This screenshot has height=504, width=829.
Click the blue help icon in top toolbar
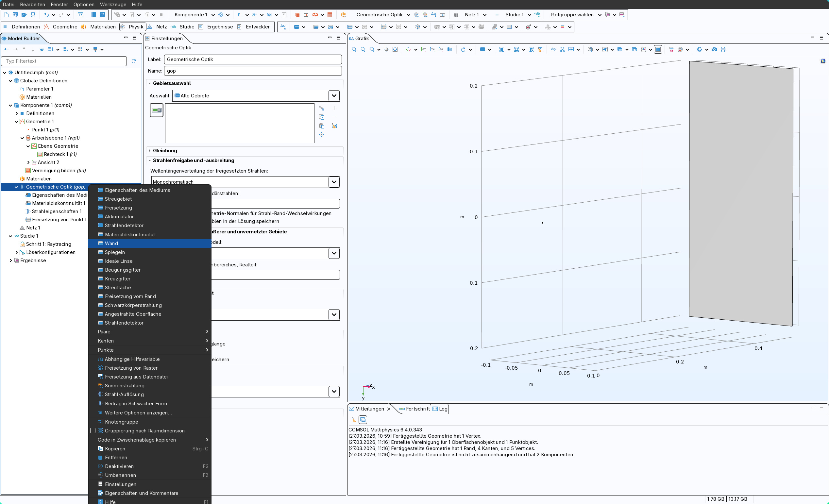(x=103, y=15)
